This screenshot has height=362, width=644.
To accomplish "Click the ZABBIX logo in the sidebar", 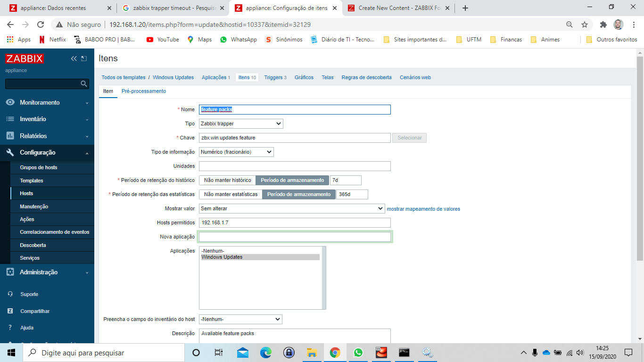I will 24,58.
